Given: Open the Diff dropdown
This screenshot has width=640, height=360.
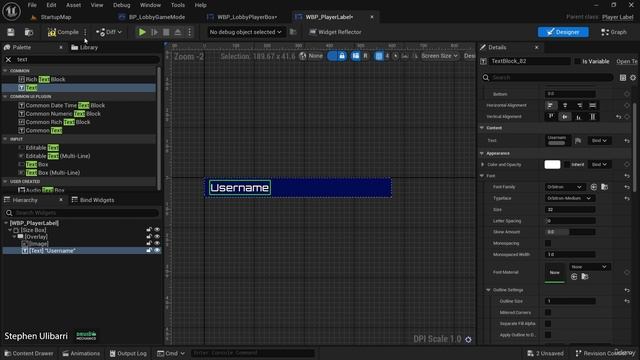Looking at the screenshot, I should tap(109, 32).
